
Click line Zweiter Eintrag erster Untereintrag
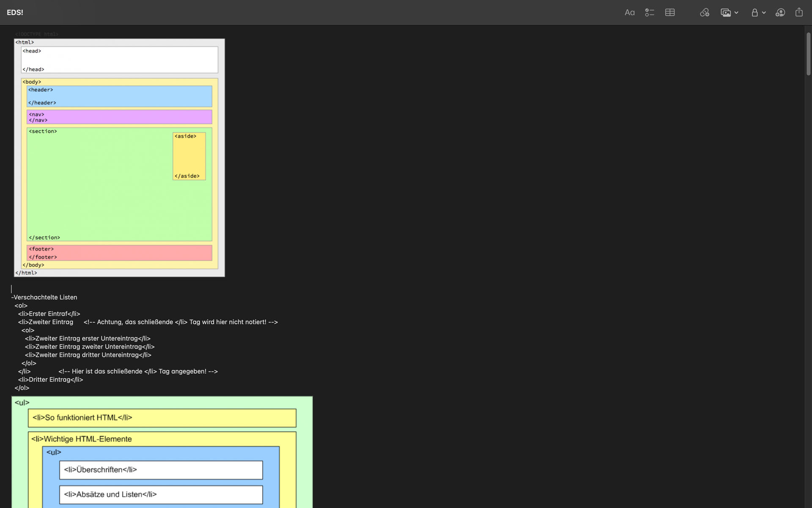[x=88, y=339]
